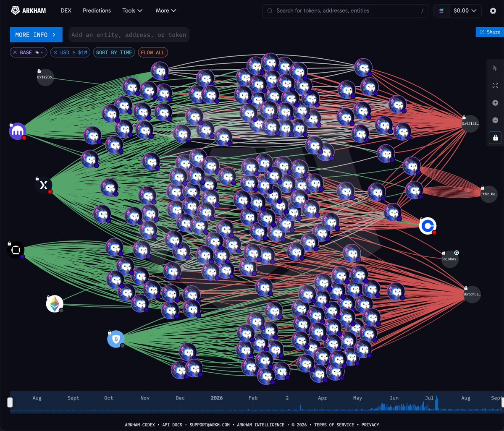Click the MORE INFO button
The height and width of the screenshot is (431, 504).
tap(36, 35)
